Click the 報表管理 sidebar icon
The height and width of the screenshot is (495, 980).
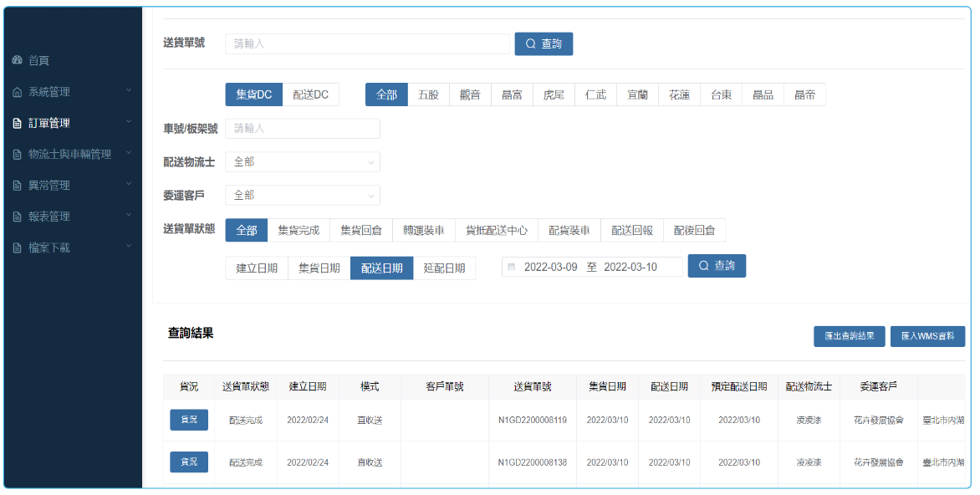pos(17,216)
